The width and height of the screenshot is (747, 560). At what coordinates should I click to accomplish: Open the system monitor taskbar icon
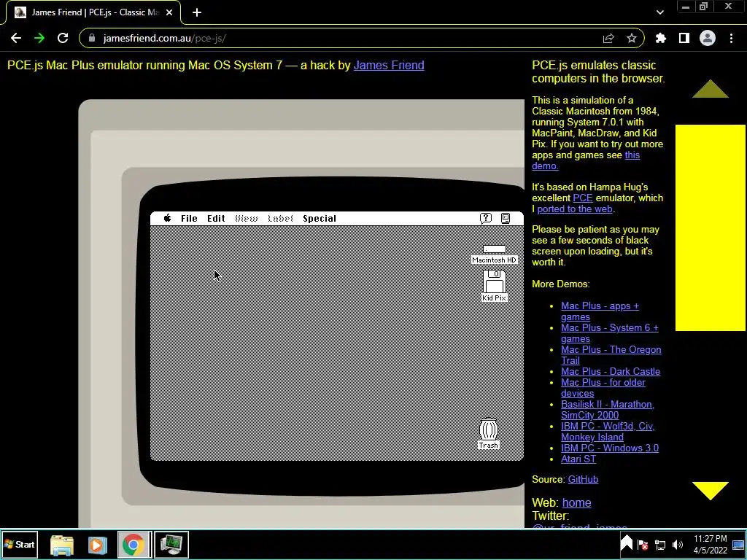[171, 545]
